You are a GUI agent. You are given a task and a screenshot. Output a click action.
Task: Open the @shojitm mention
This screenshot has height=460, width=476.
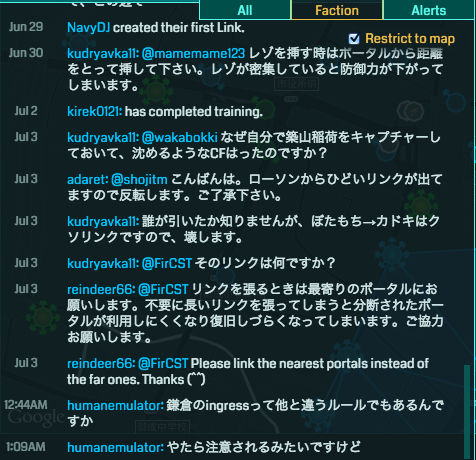tap(139, 180)
